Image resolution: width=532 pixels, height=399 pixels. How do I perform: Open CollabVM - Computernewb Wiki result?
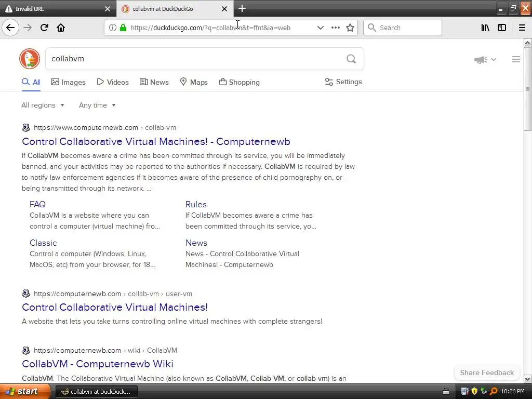(97, 364)
